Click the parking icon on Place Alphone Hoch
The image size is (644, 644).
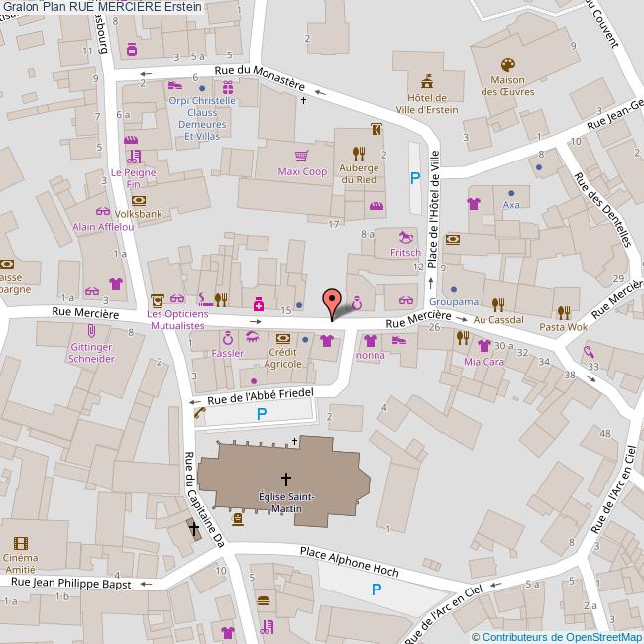[x=376, y=590]
